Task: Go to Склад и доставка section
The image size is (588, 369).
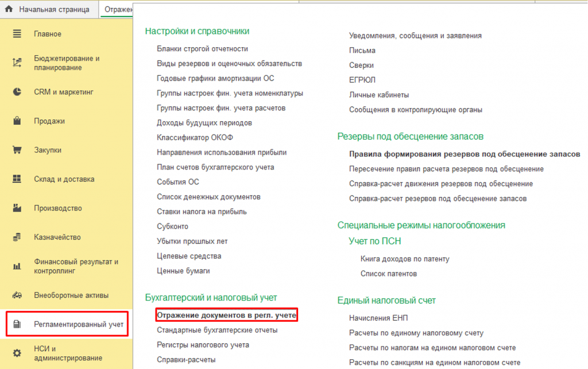Action: (64, 179)
